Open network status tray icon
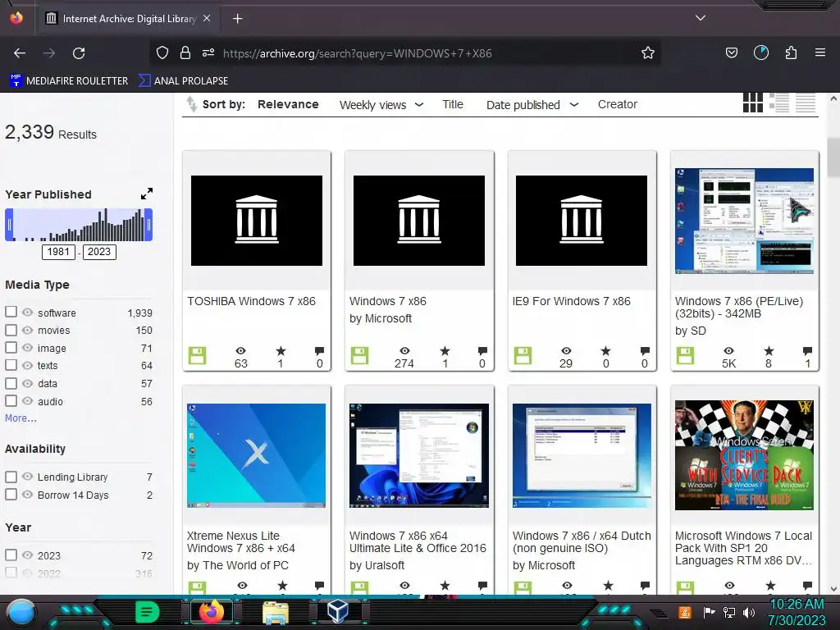The width and height of the screenshot is (840, 630). click(729, 612)
